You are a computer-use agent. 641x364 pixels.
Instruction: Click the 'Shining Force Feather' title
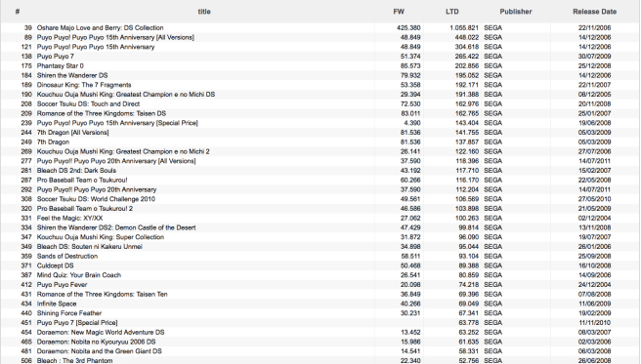[69, 313]
